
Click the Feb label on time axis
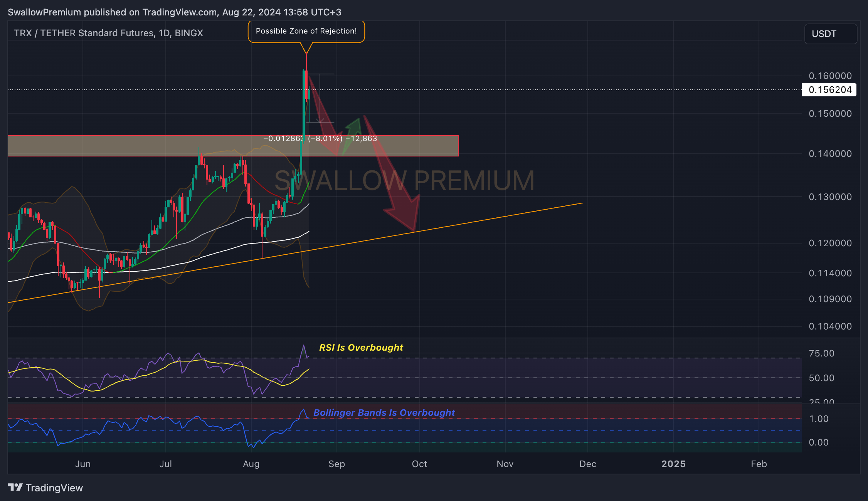pyautogui.click(x=759, y=464)
